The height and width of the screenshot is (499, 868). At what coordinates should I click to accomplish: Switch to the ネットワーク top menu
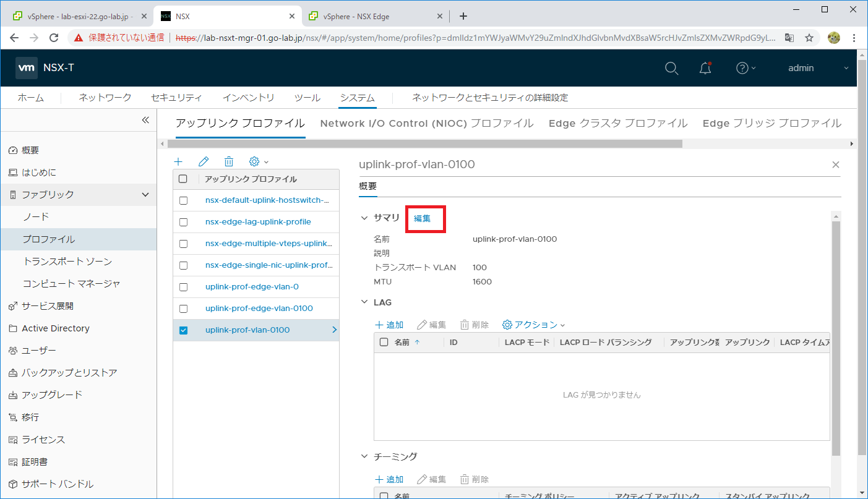click(105, 98)
